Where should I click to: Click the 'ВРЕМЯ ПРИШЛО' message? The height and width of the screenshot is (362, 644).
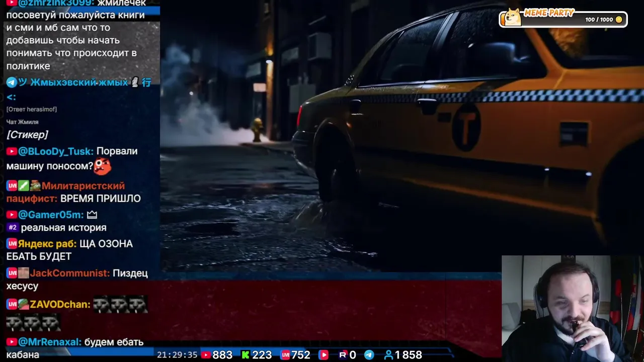click(101, 199)
